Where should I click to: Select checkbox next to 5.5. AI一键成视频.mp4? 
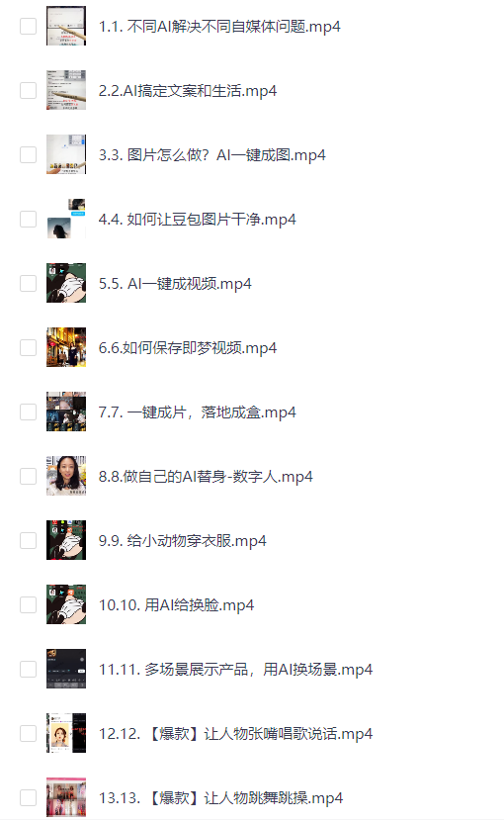pyautogui.click(x=29, y=283)
